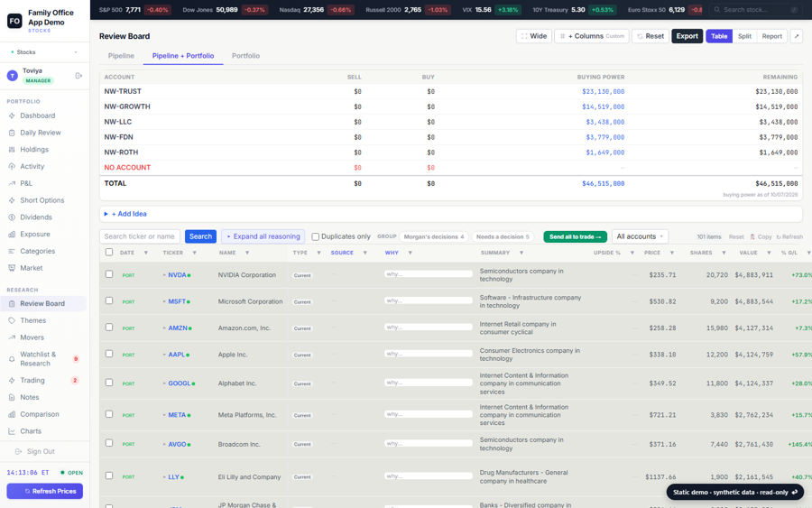Viewport: 812px width, 508px height.
Task: Expand the NVDA row arrow
Action: pos(164,275)
